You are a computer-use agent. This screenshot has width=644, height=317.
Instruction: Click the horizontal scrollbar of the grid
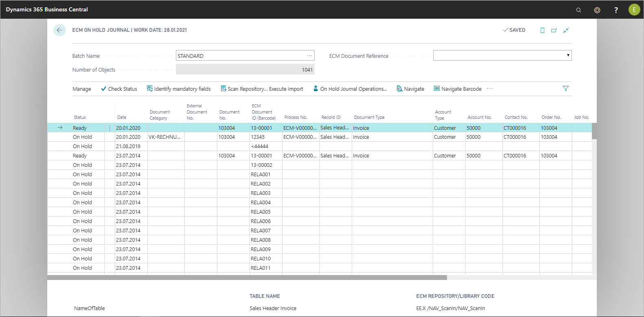(247, 278)
